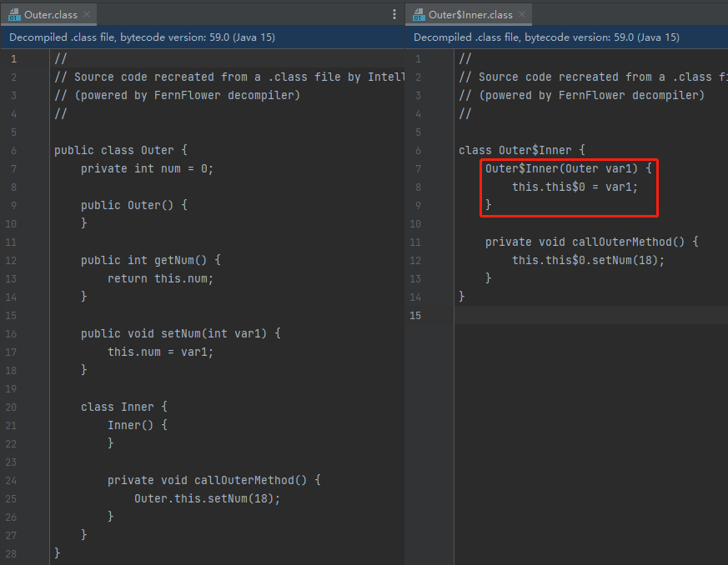Switch to the Outer.class tab
Viewport: 728px width, 565px height.
point(51,15)
